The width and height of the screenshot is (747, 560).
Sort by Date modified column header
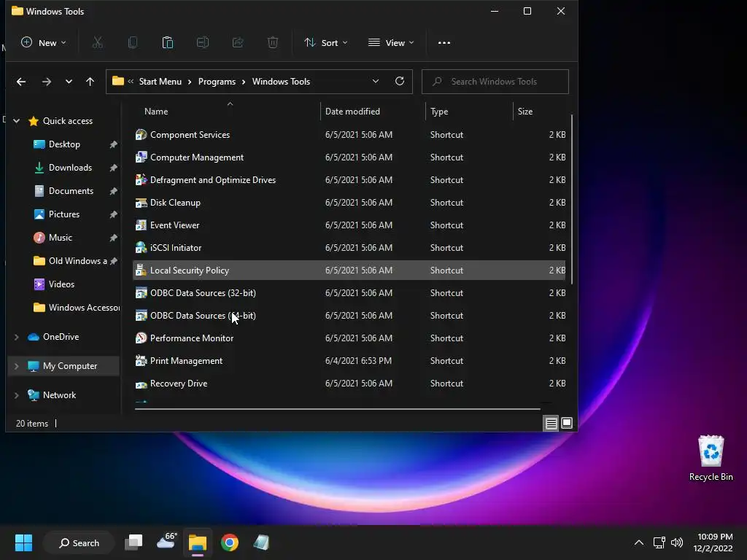[352, 112]
